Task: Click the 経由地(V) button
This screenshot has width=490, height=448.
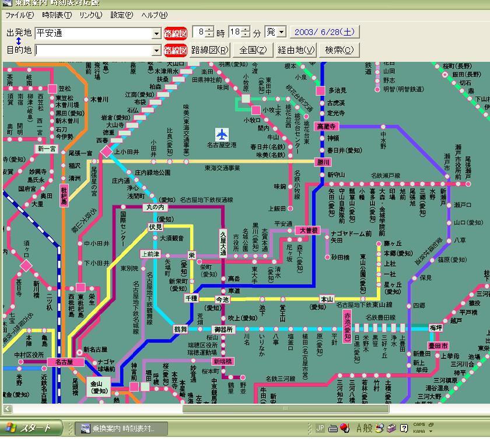Action: (296, 50)
